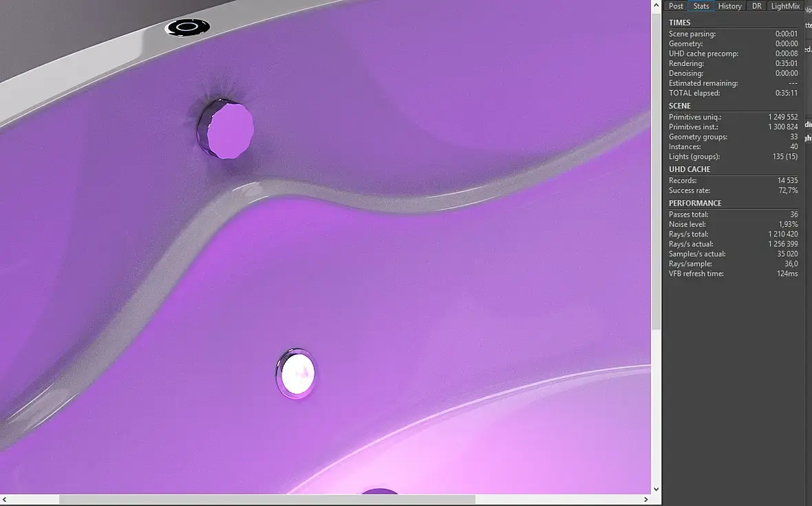Click the Primitives inst. value 1 300 824
812x506 pixels.
click(x=783, y=127)
